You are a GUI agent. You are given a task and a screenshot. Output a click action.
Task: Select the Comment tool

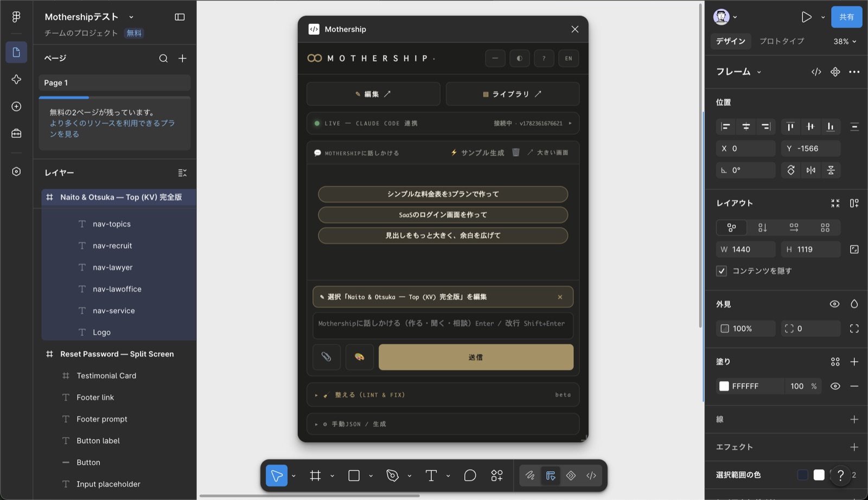pos(470,476)
